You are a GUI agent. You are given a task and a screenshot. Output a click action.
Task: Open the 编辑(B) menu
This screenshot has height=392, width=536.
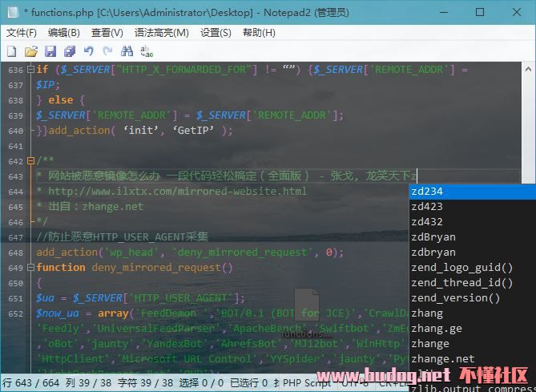[x=64, y=33]
